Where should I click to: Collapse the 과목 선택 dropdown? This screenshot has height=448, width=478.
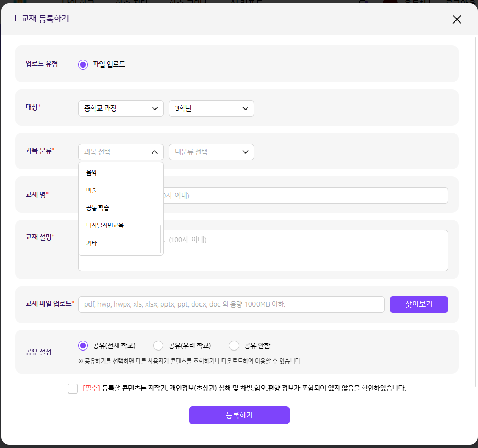(x=121, y=152)
